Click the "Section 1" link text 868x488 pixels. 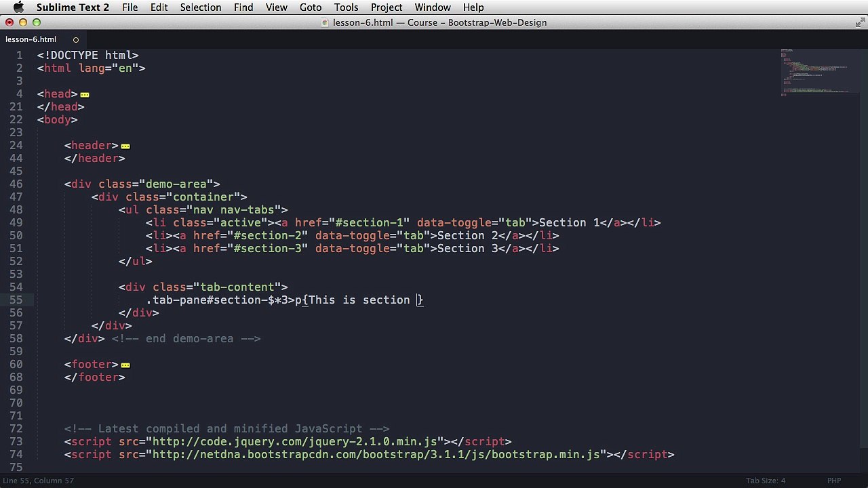pyautogui.click(x=570, y=223)
